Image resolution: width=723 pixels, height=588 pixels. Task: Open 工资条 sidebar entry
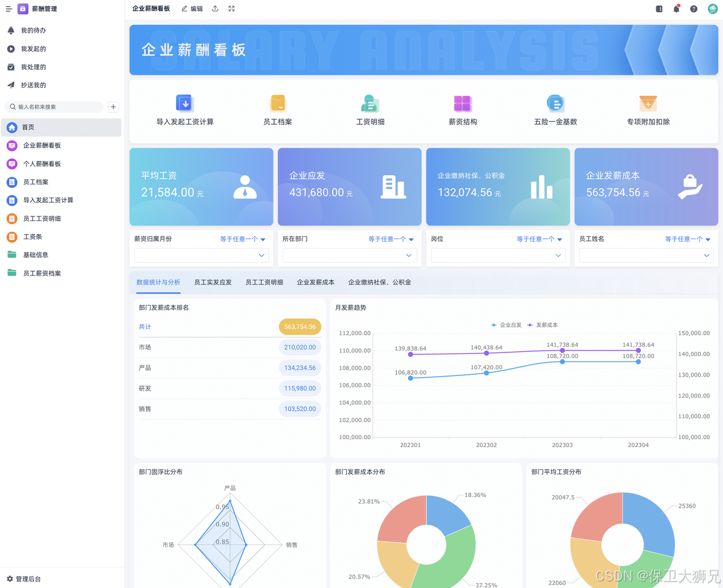[x=61, y=237]
